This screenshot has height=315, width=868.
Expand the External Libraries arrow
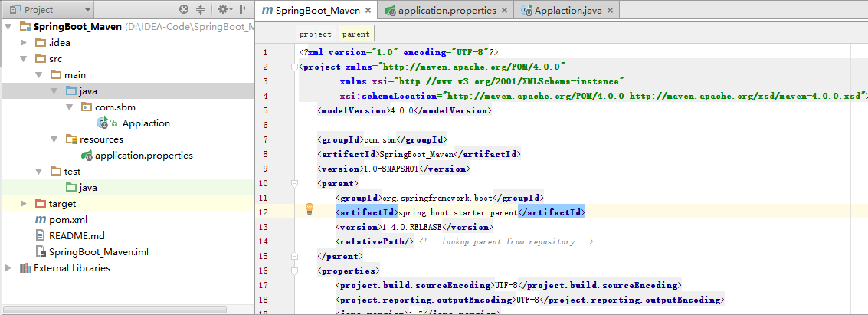click(x=8, y=268)
